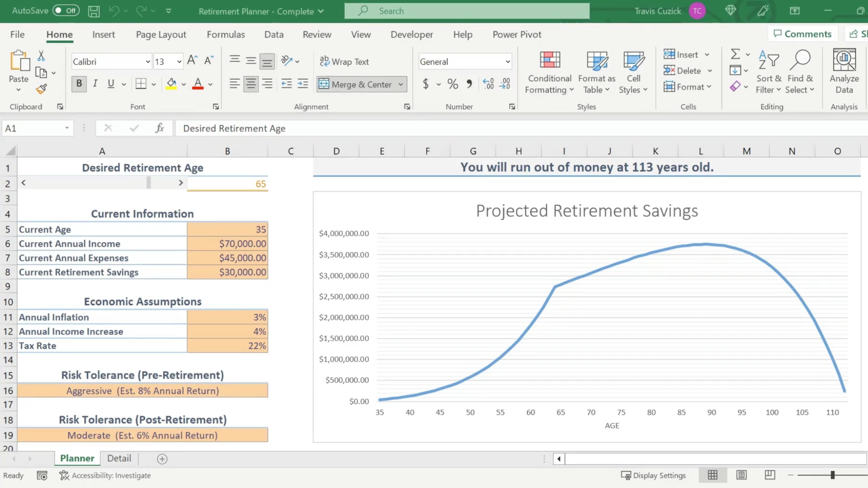Screen dimensions: 868x488
Task: Switch to the Formulas ribbon tab
Action: tap(226, 34)
